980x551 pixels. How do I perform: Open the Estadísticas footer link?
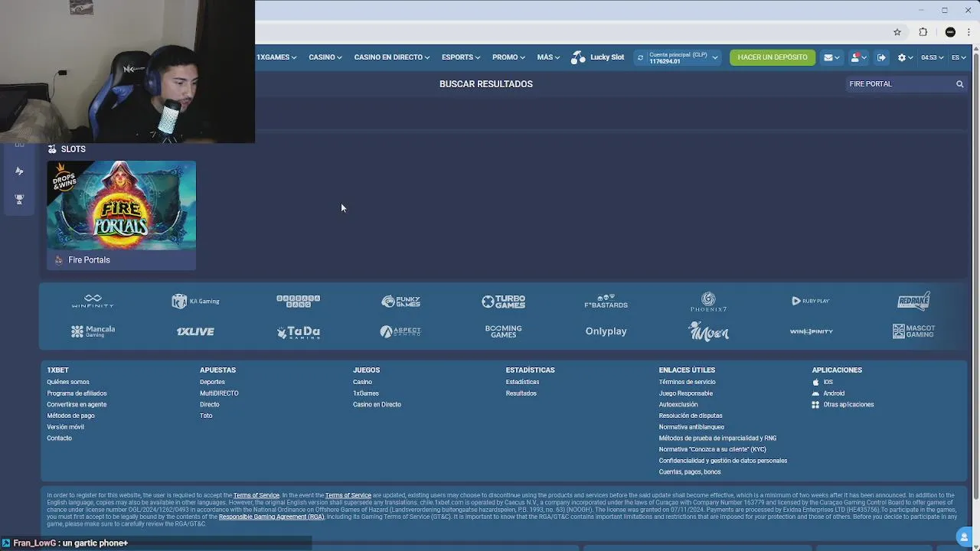(522, 382)
